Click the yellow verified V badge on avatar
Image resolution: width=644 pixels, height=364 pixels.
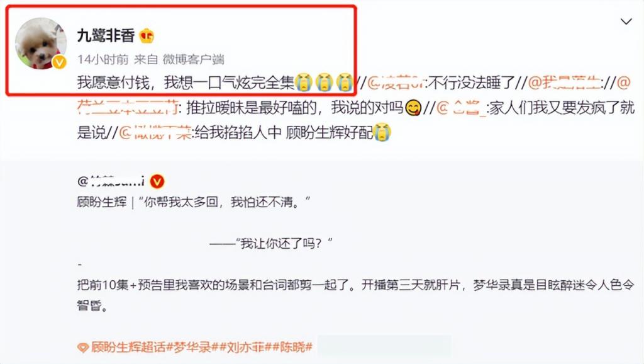60,62
